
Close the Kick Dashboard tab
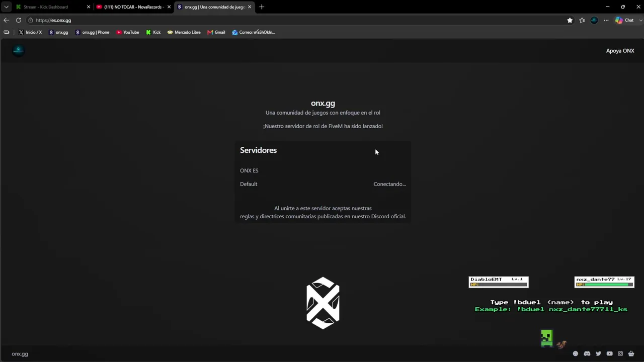[x=89, y=7]
